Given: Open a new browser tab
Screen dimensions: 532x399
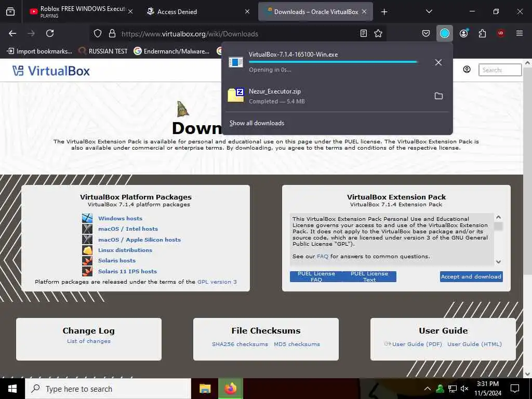Looking at the screenshot, I should [384, 12].
